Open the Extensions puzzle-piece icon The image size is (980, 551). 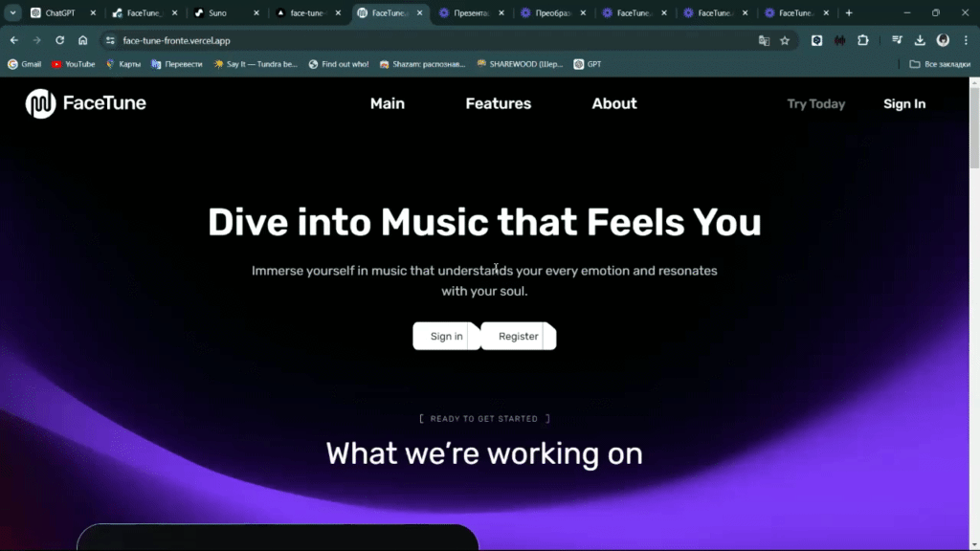(x=861, y=40)
